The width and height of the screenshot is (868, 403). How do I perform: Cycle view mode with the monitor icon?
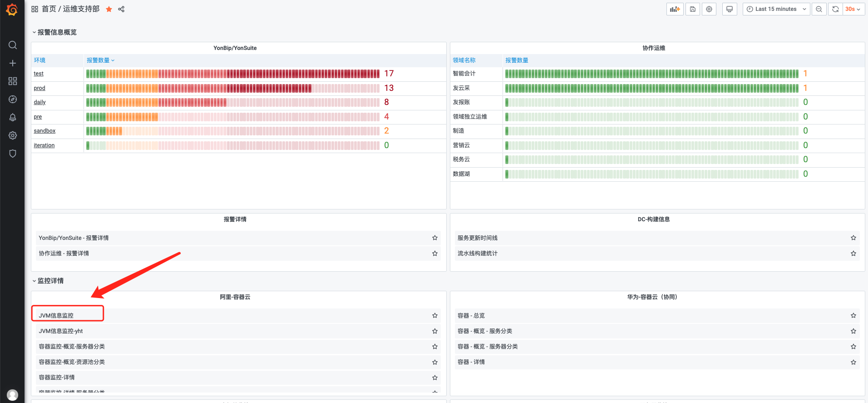click(x=730, y=9)
